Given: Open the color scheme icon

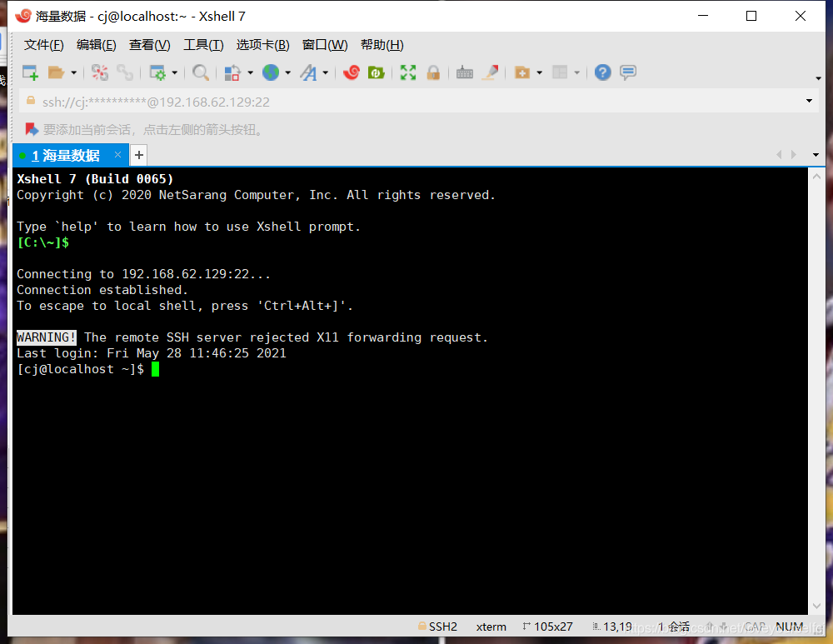Looking at the screenshot, I should coord(232,72).
